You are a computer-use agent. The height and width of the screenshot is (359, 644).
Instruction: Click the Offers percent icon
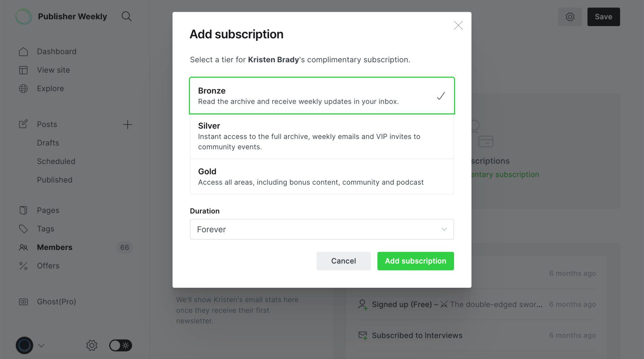click(23, 266)
